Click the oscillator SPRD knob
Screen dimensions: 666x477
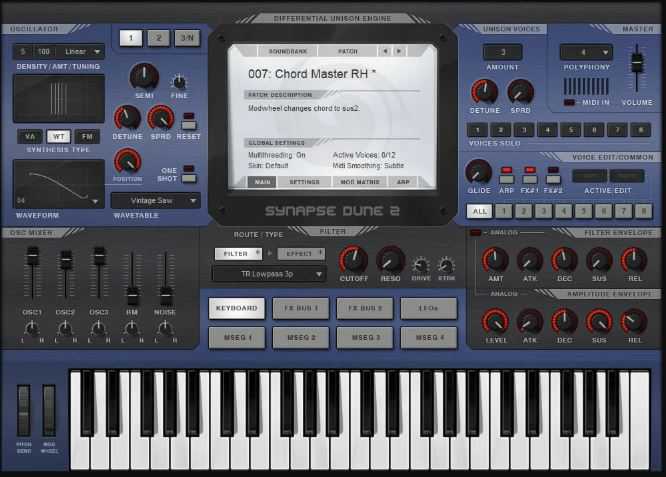[161, 118]
